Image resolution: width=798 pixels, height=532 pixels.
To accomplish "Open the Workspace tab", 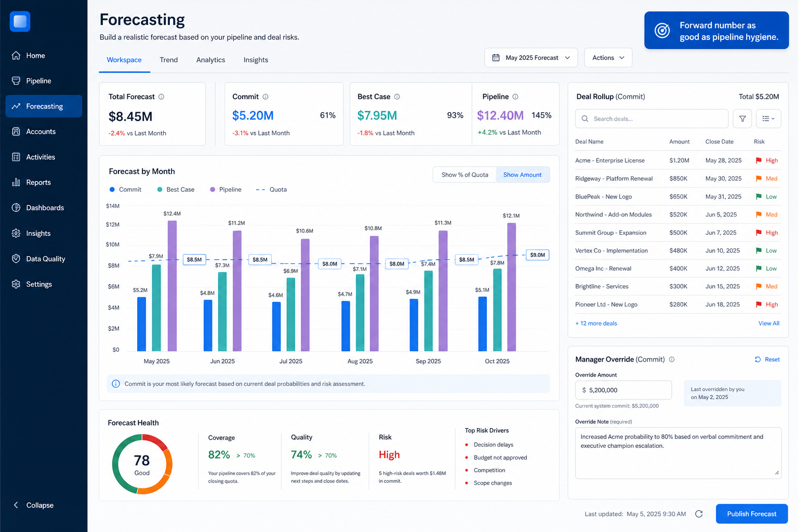I will (124, 60).
